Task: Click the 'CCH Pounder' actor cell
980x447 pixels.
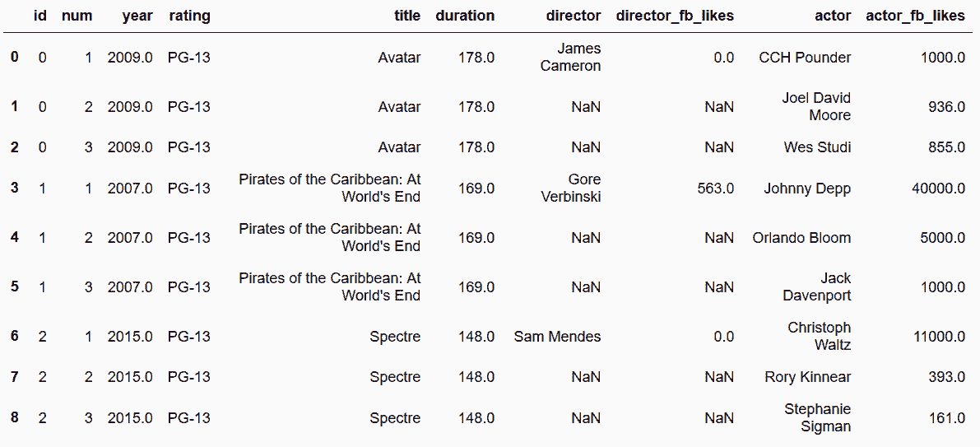Action: coord(805,58)
